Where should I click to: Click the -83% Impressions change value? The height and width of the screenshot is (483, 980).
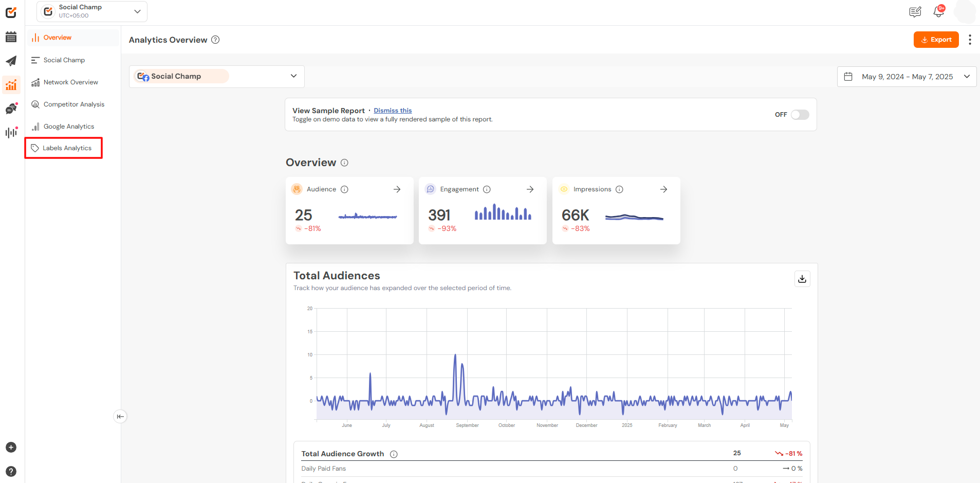coord(580,229)
